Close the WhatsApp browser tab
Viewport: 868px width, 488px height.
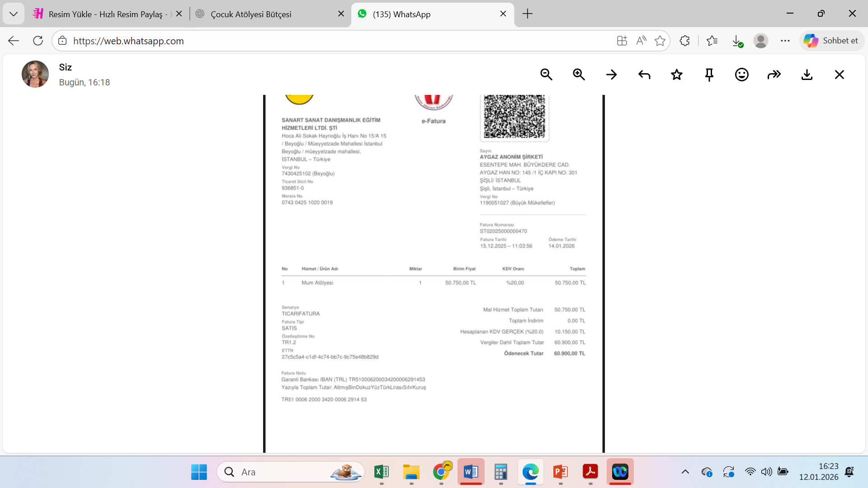[503, 14]
